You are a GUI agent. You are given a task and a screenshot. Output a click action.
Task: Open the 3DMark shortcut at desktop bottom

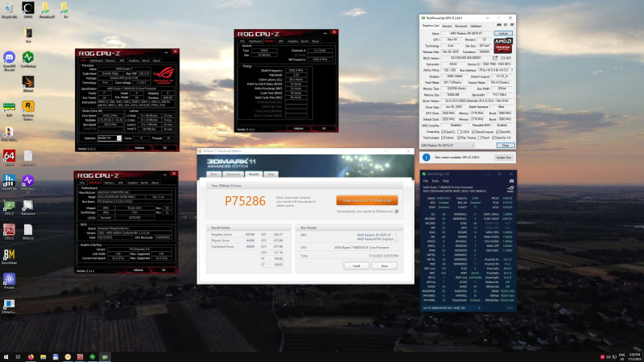9,306
